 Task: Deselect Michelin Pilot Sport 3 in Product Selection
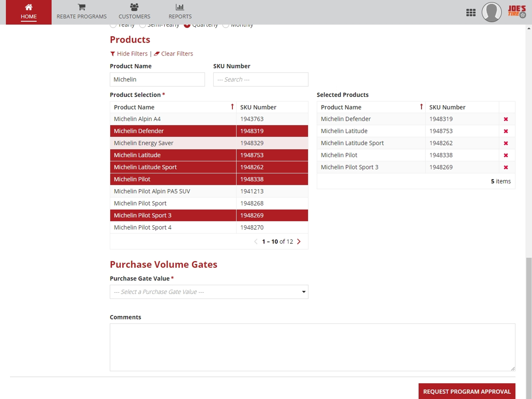(x=209, y=215)
